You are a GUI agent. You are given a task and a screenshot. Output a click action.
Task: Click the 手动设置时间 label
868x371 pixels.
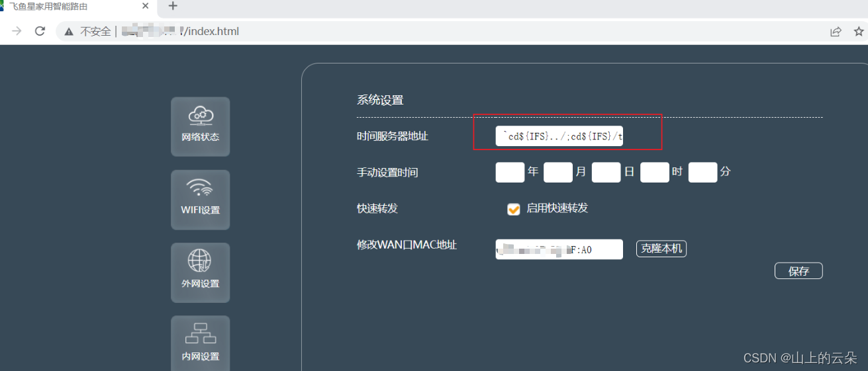(387, 173)
